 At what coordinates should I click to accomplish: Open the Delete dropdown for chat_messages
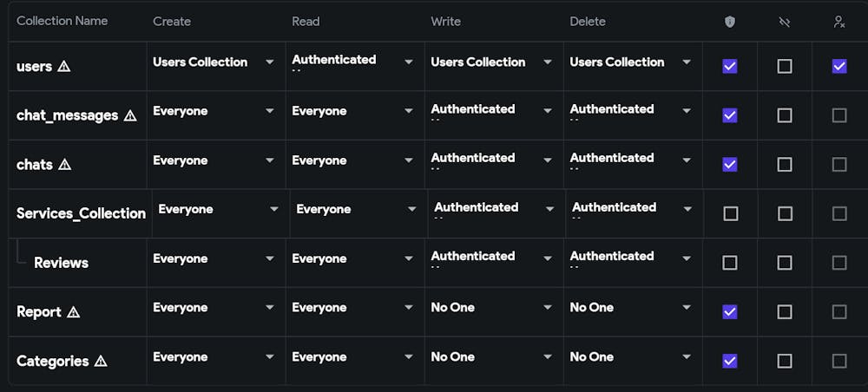pos(631,111)
